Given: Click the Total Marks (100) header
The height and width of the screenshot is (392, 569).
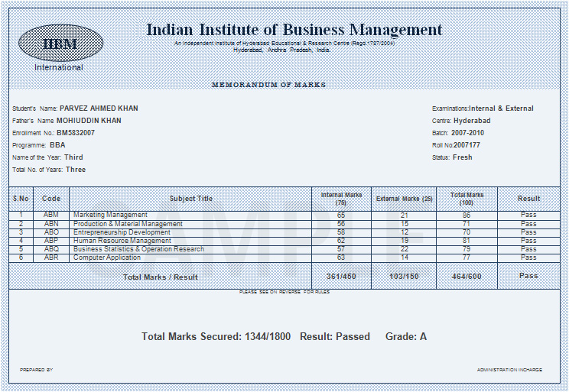Looking at the screenshot, I should pos(467,199).
